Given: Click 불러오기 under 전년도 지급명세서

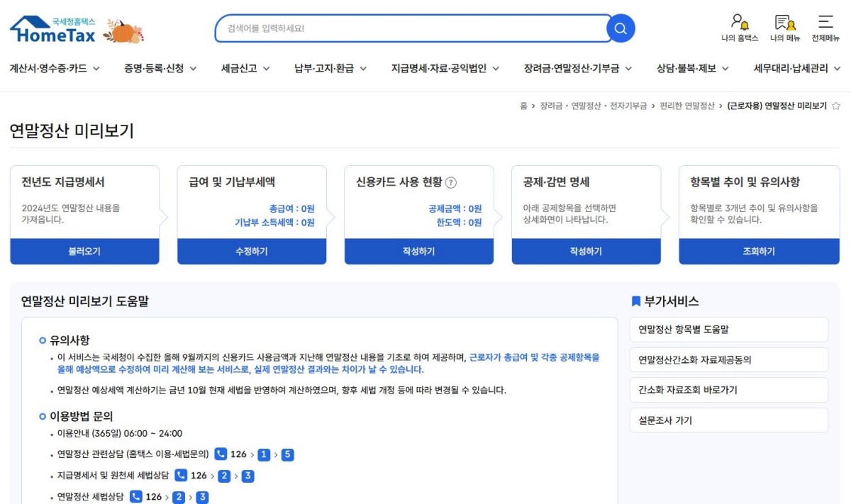Looking at the screenshot, I should (x=84, y=252).
